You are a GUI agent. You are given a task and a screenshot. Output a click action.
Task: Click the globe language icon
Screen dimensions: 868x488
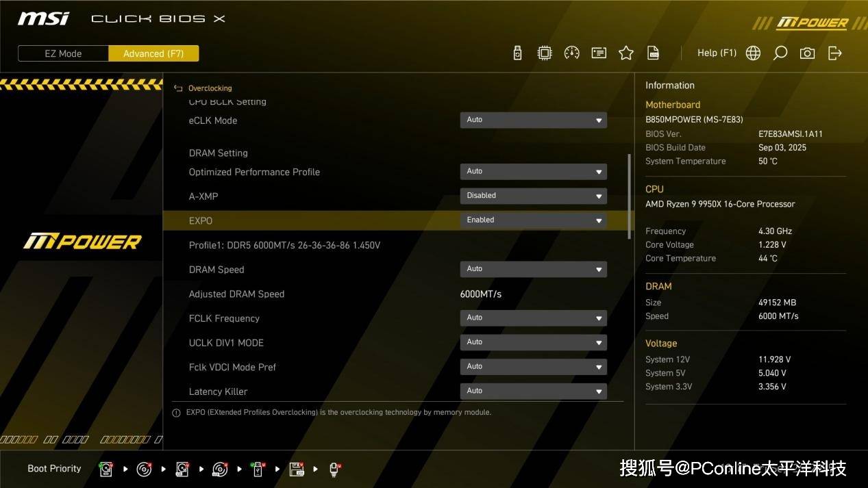coord(753,53)
